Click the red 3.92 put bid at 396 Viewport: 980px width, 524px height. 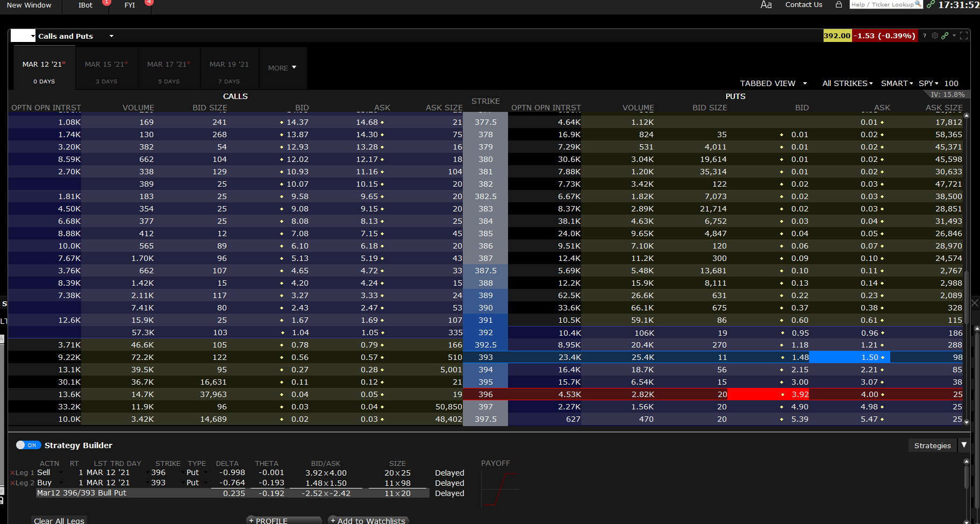coord(768,394)
